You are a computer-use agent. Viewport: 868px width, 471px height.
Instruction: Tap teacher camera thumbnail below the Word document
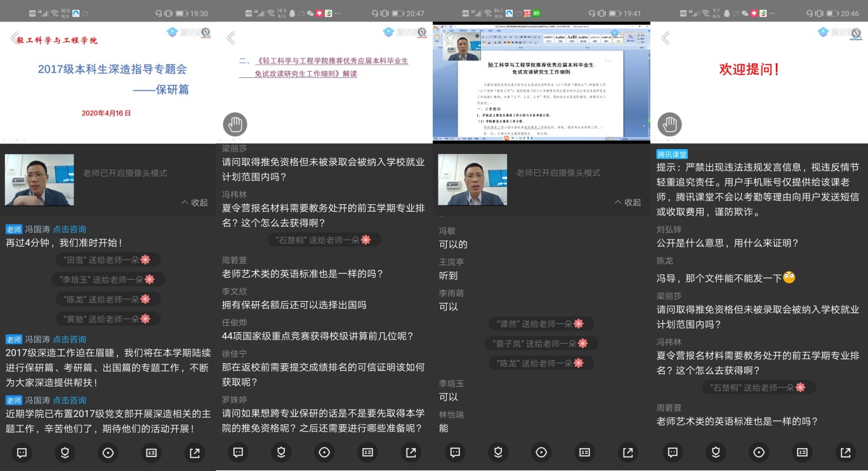(x=472, y=180)
